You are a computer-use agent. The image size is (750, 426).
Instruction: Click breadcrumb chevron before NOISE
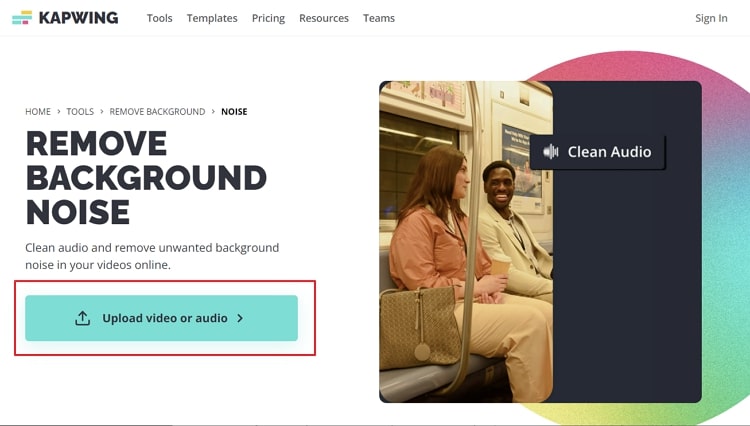click(x=213, y=111)
